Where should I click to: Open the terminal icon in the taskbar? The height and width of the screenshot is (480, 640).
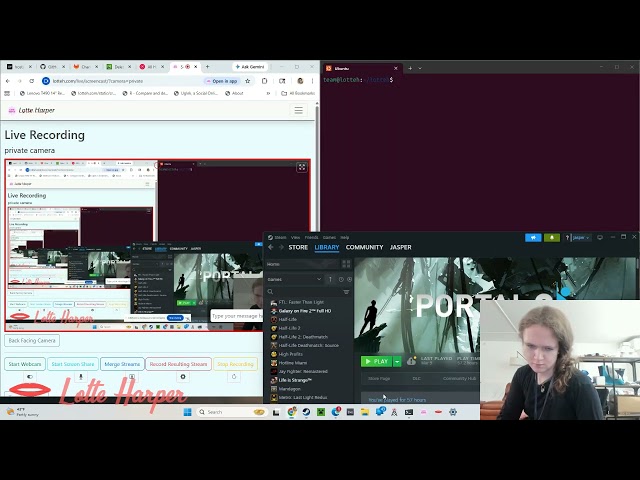(409, 412)
